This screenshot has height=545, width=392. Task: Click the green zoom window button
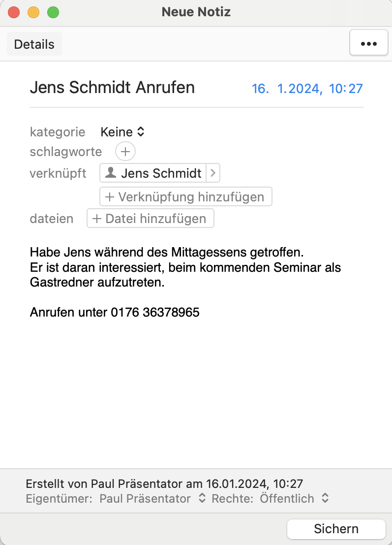click(x=53, y=12)
